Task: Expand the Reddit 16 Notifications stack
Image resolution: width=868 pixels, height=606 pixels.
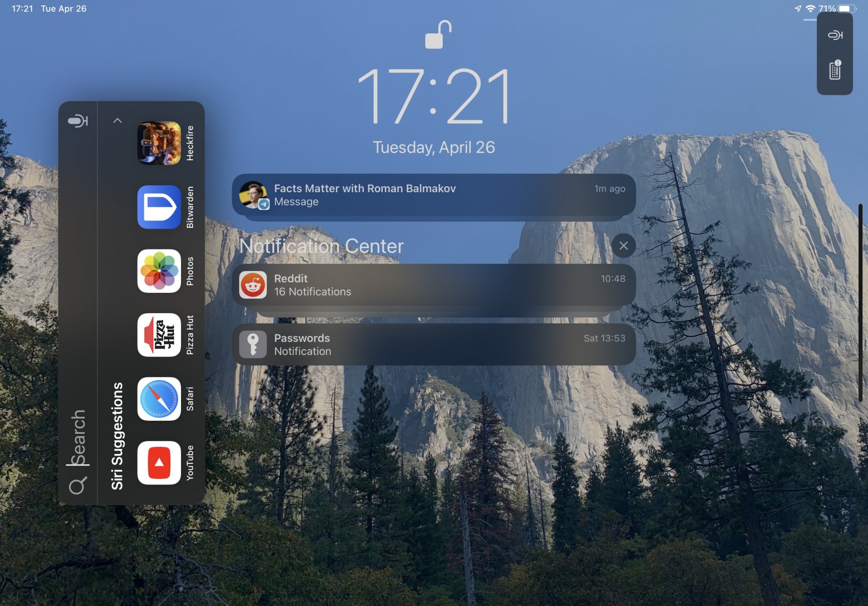Action: pyautogui.click(x=434, y=285)
